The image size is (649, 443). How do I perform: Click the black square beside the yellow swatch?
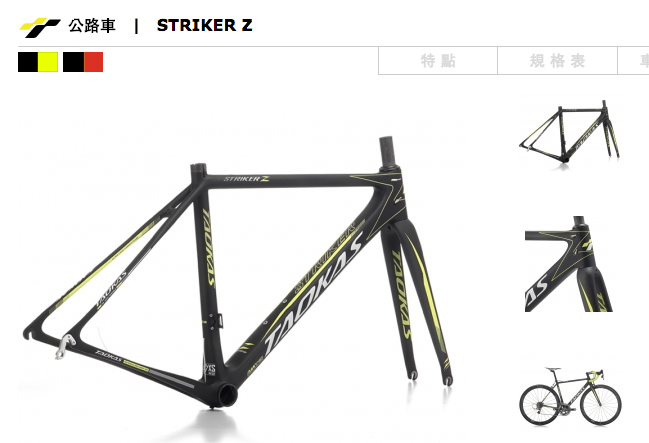click(x=28, y=62)
